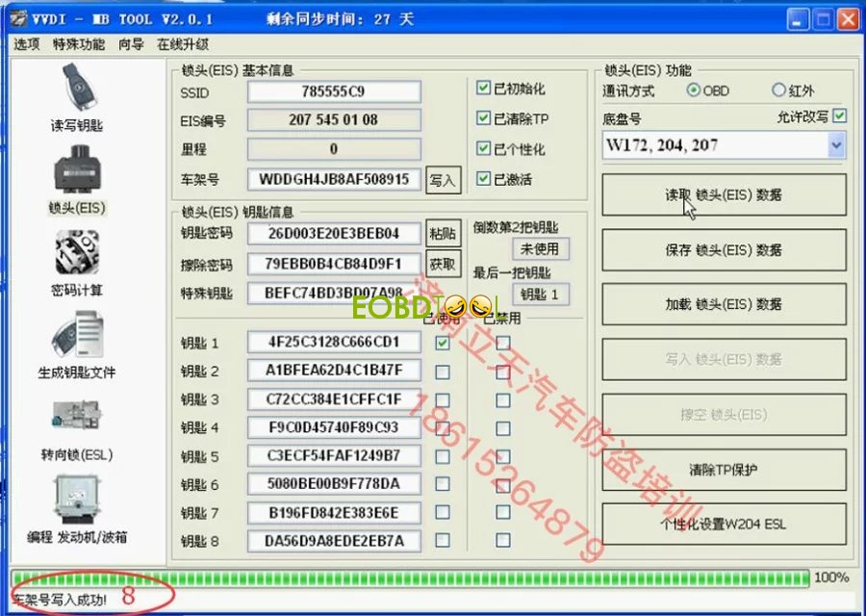The width and height of the screenshot is (866, 616).
Task: Toggle the 已禁用 checkbox for 钥匙 8
Action: click(502, 540)
